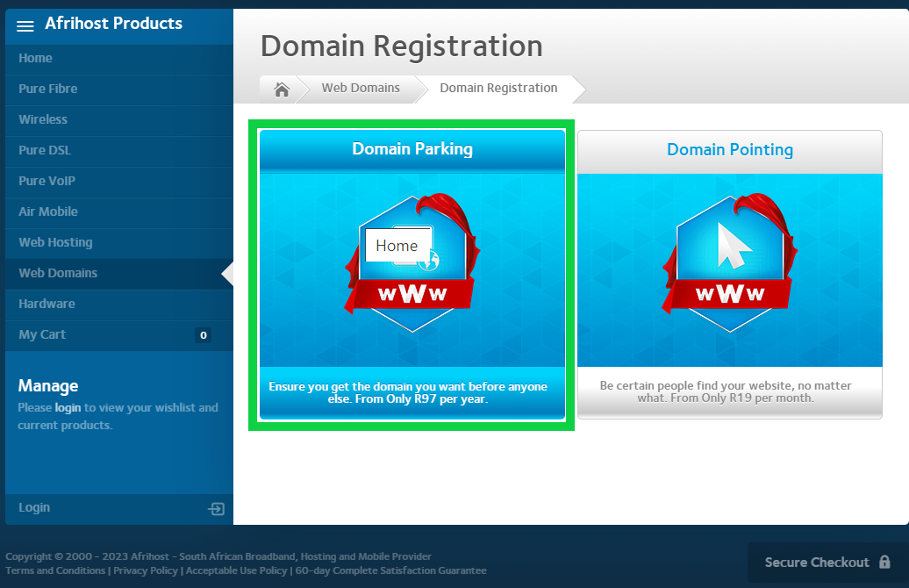Image resolution: width=909 pixels, height=588 pixels.
Task: Open the Hardware section
Action: pos(47,304)
